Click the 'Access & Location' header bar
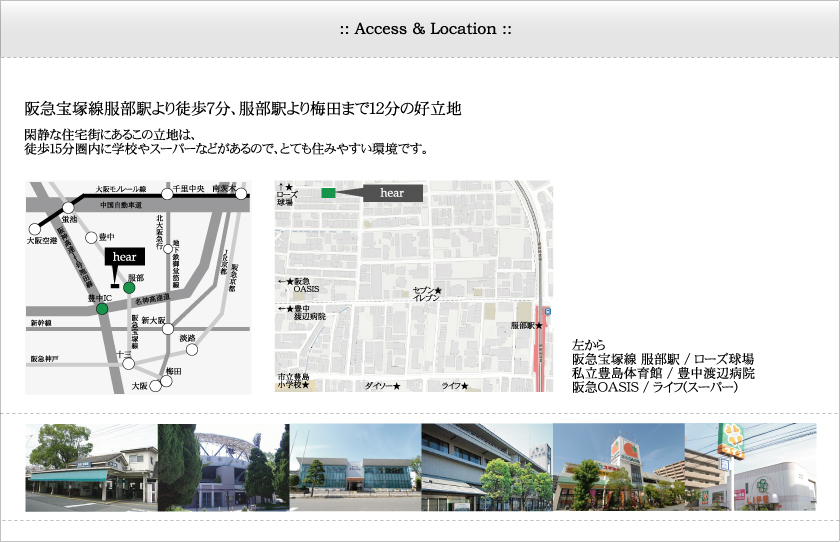Screen dimensions: 840x542 click(x=420, y=29)
